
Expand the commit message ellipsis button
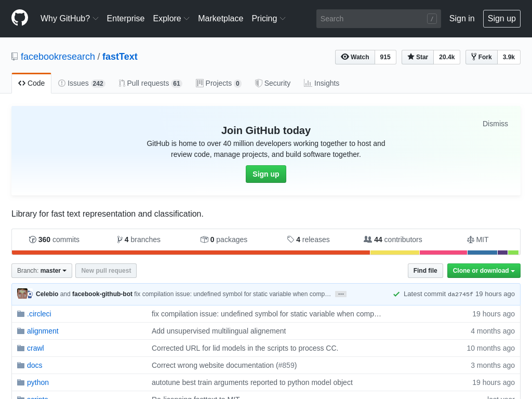click(341, 294)
